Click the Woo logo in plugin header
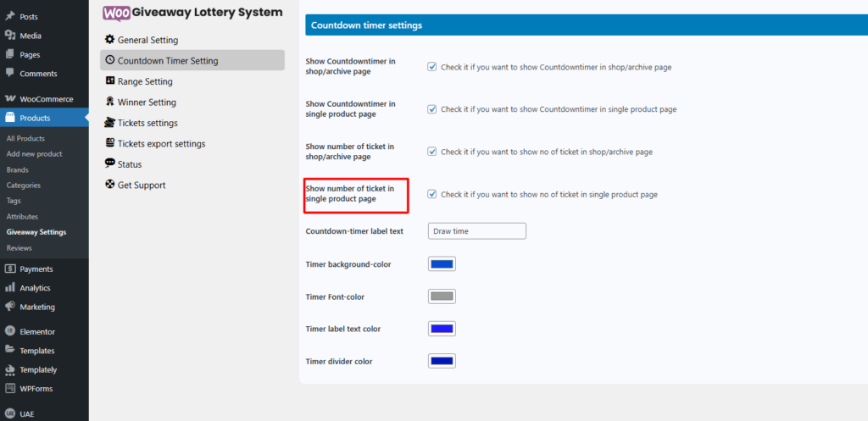The width and height of the screenshot is (868, 421). pyautogui.click(x=117, y=13)
